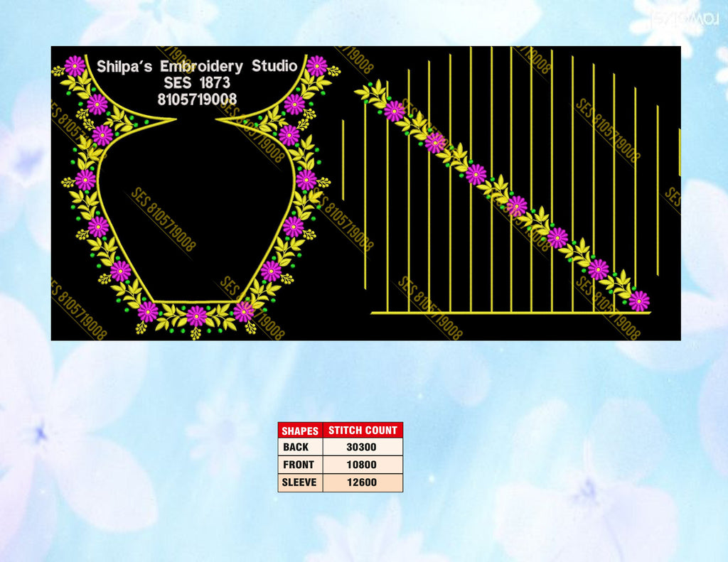Click the white '8105719008' phone number under SES 1873

197,99
